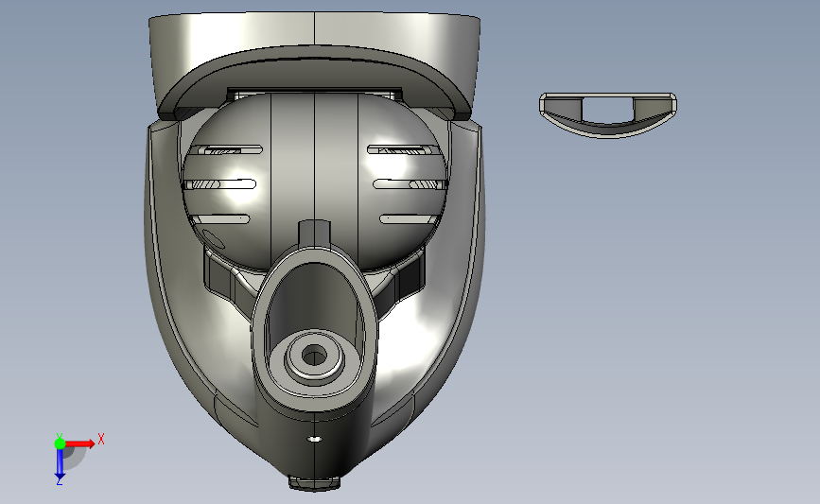
Task: Select the circular boss inside the oval opening
Action: (x=314, y=357)
